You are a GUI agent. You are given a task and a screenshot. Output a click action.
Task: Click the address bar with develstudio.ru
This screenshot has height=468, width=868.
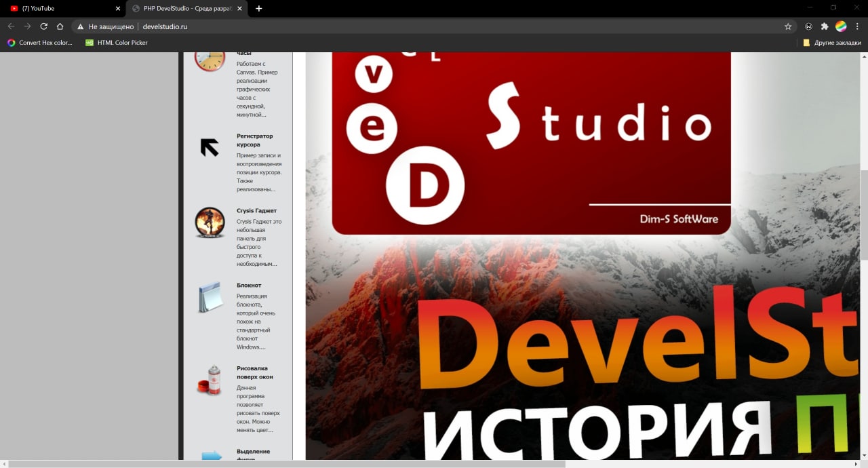[434, 26]
